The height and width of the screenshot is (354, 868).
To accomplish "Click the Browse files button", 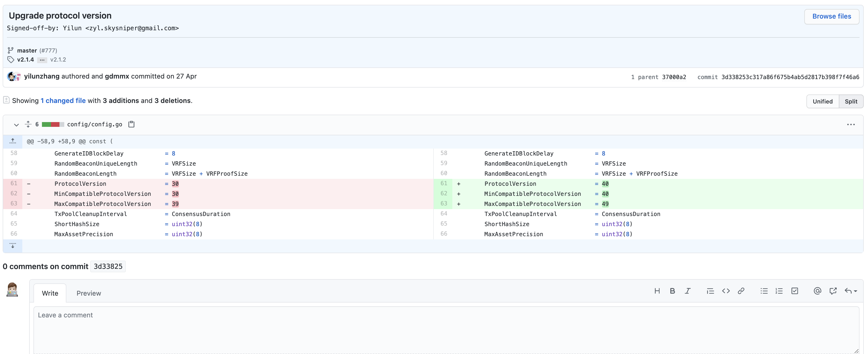I will [831, 16].
